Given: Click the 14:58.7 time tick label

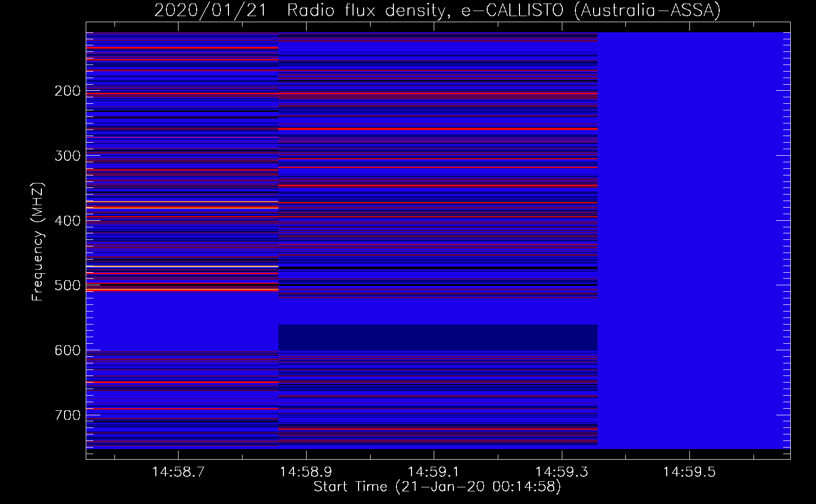Looking at the screenshot, I should (x=179, y=472).
